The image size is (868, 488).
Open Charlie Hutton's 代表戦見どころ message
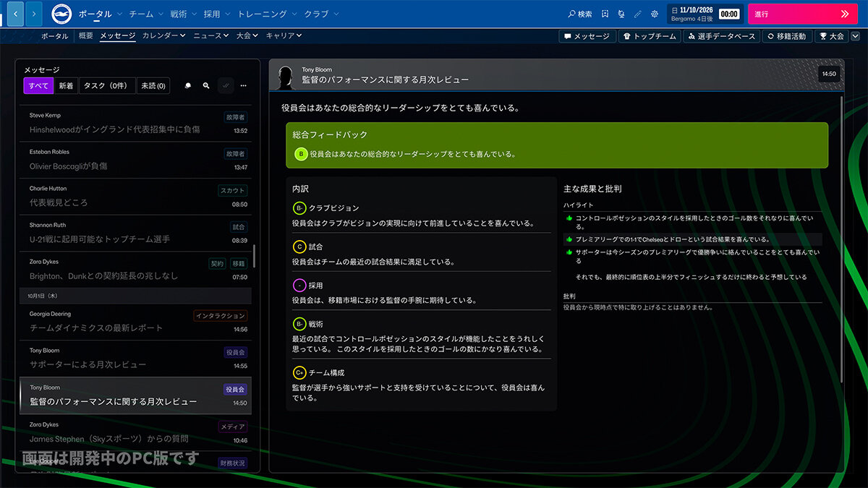[136, 197]
